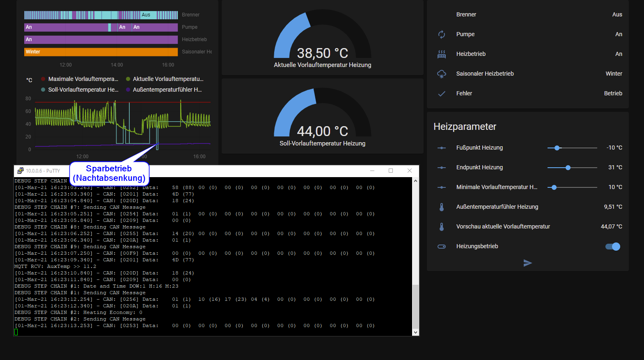Click the 44,00 °C Soll-Vorlauftemperatur gauge
The width and height of the screenshot is (644, 360).
pyautogui.click(x=323, y=116)
